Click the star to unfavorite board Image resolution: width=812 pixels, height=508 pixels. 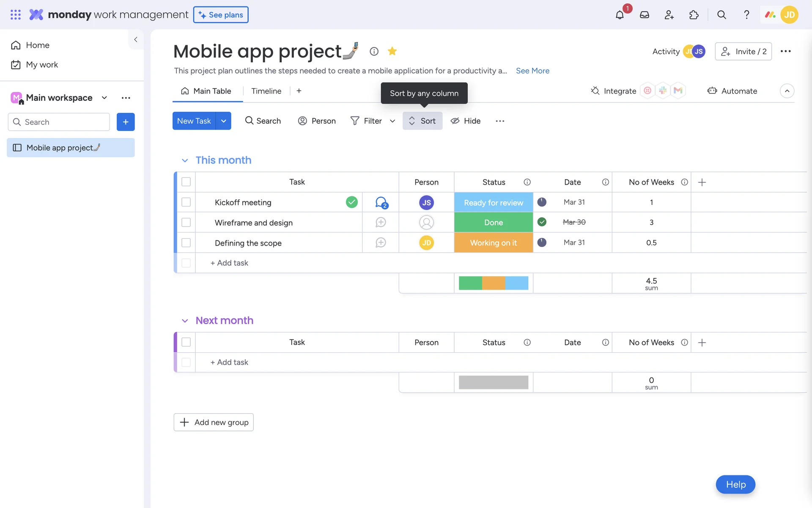point(392,51)
